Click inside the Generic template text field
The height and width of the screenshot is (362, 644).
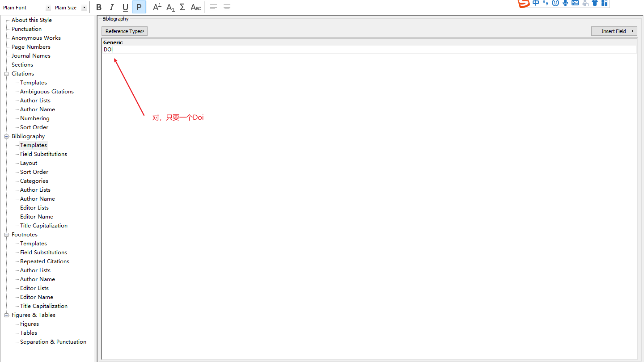(x=358, y=50)
